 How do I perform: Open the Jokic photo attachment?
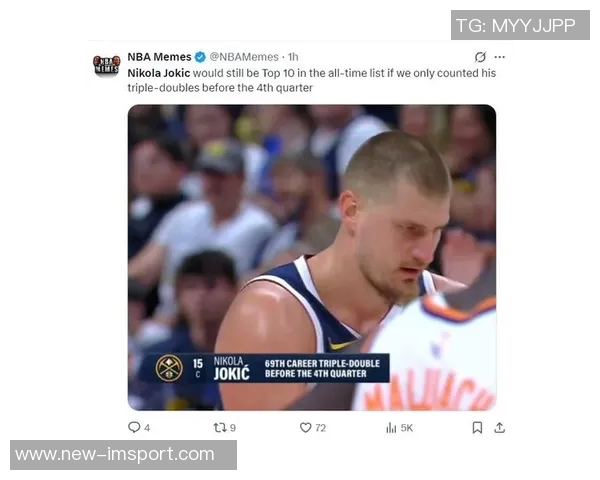312,257
